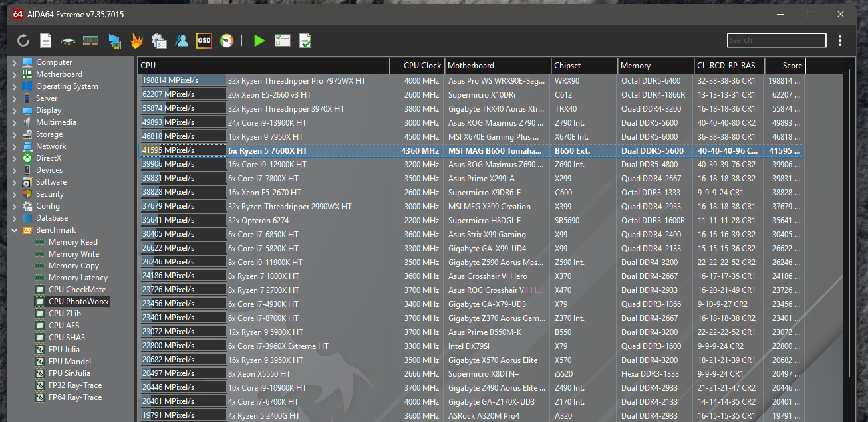Open the CPU SHA3 benchmark
Screen dimensions: 868x422
(x=67, y=338)
